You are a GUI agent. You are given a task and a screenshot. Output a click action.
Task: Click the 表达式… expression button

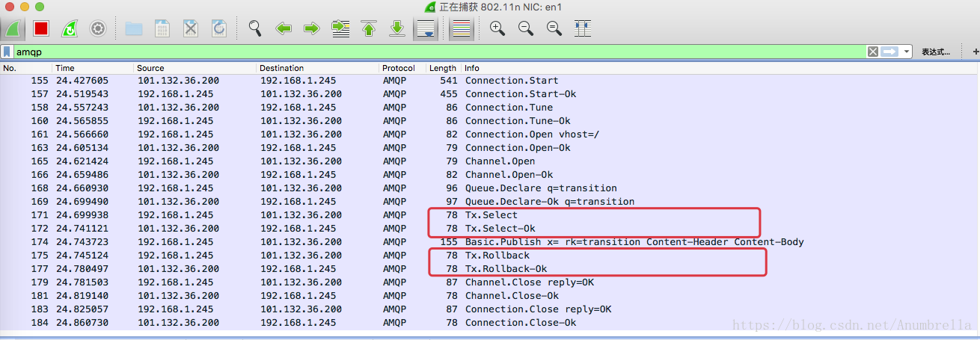tap(935, 52)
